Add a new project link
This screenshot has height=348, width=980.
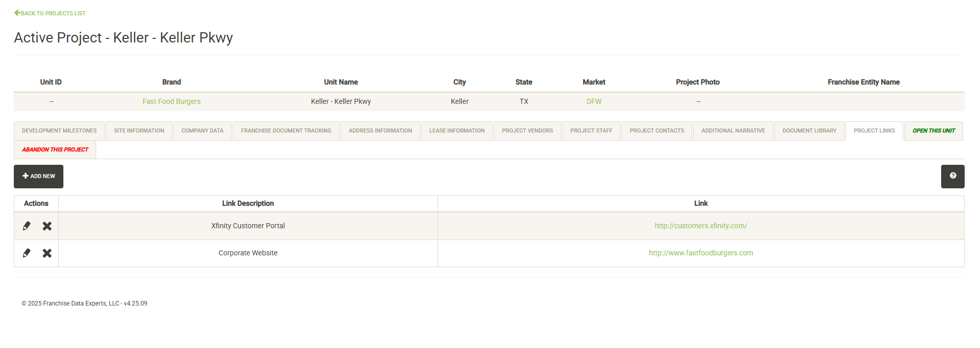coord(38,176)
